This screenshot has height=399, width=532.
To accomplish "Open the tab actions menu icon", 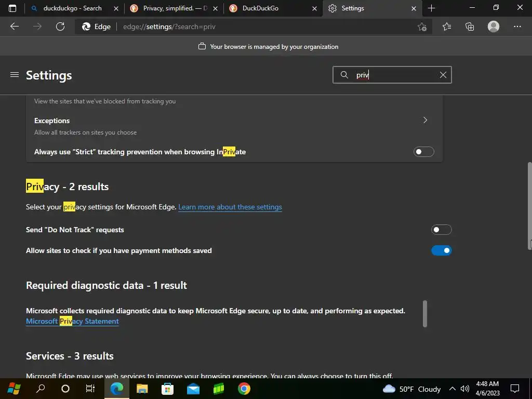I will pos(12,8).
